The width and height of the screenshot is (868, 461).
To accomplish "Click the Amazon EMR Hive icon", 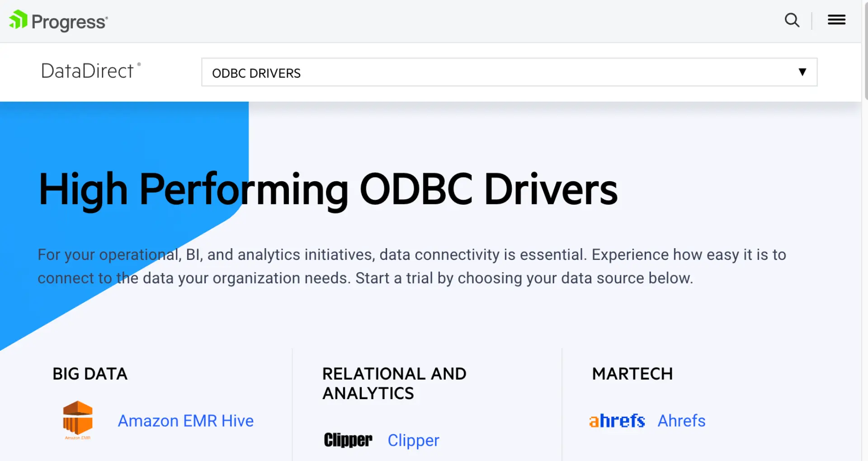I will click(78, 420).
